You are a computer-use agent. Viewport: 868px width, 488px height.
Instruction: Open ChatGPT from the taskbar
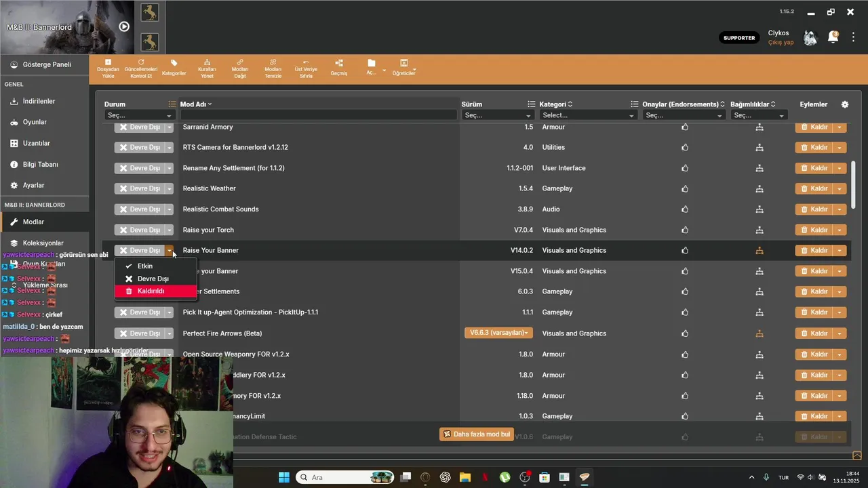point(446,477)
